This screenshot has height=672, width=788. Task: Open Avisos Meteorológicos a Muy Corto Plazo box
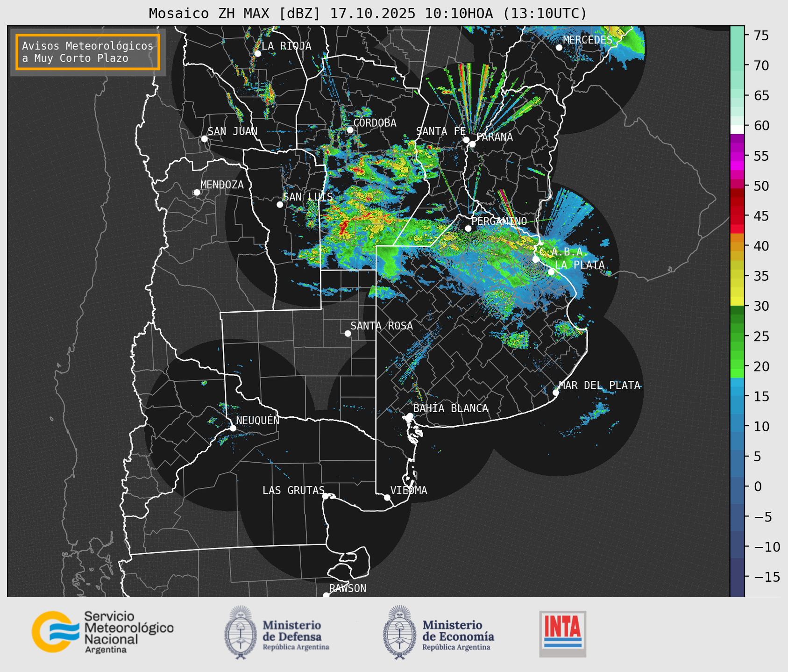point(88,52)
